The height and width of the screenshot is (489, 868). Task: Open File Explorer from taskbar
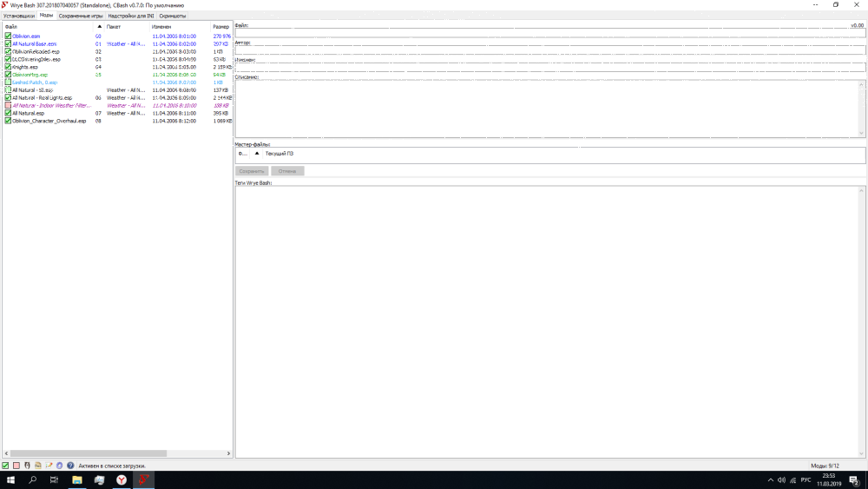(x=77, y=480)
